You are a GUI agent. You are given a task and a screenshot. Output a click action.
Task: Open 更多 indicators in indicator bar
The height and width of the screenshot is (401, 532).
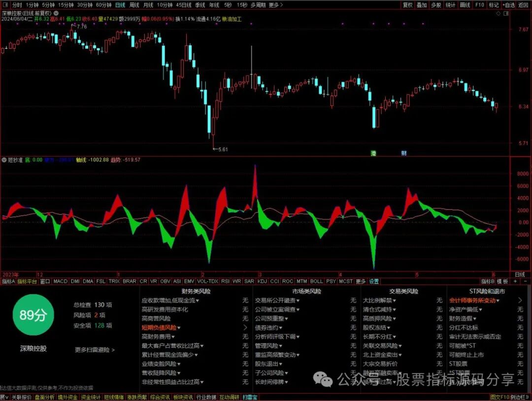[361, 281]
